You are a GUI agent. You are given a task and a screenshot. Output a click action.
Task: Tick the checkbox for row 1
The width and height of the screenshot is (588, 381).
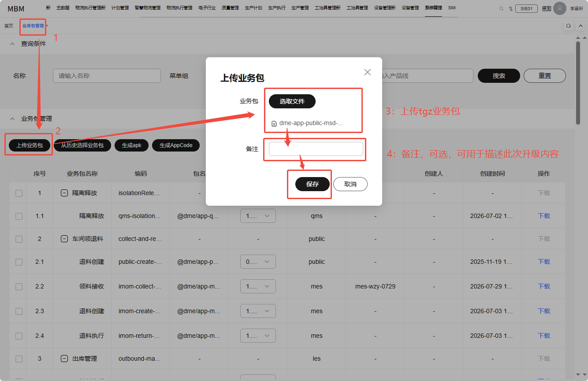pyautogui.click(x=19, y=193)
